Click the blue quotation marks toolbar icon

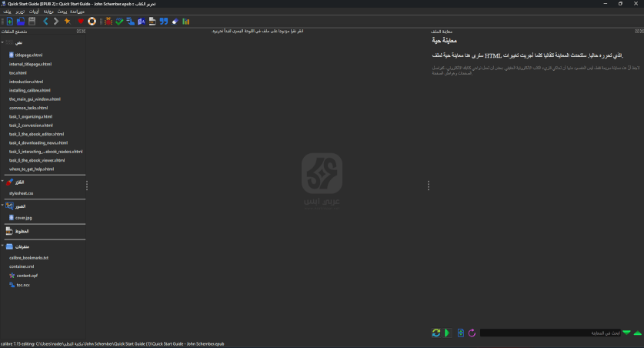point(163,22)
